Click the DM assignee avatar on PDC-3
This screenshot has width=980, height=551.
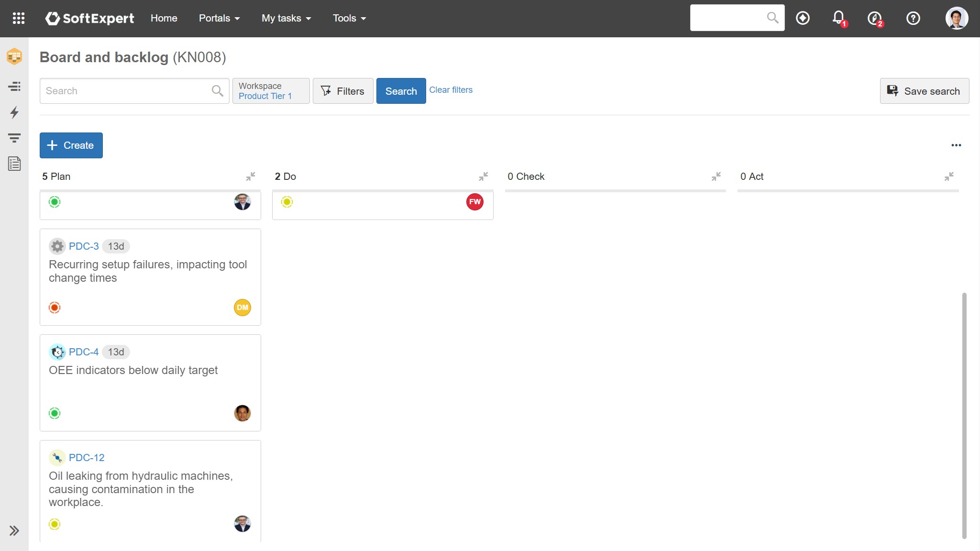(x=242, y=308)
